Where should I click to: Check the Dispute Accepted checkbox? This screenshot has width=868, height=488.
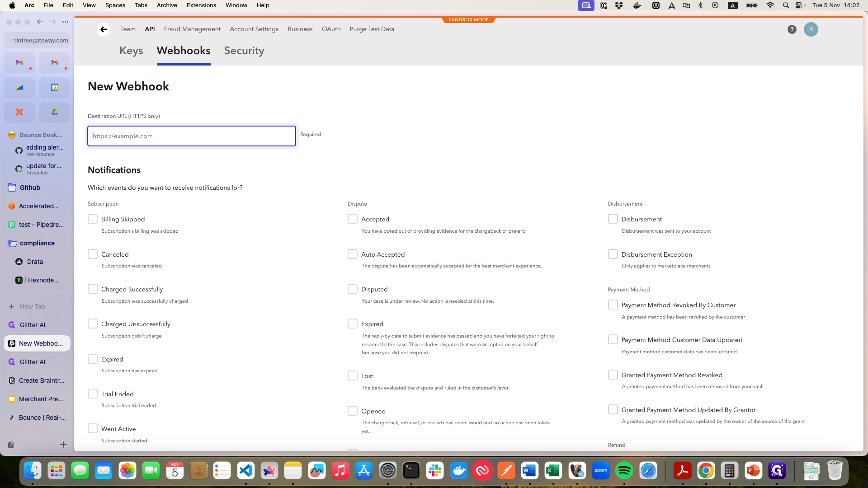(353, 219)
